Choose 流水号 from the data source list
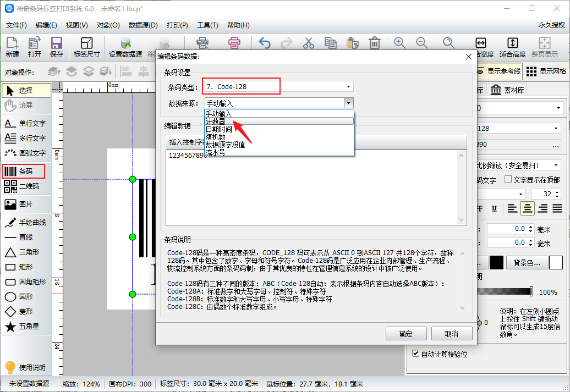Image resolution: width=570 pixels, height=392 pixels. (216, 152)
